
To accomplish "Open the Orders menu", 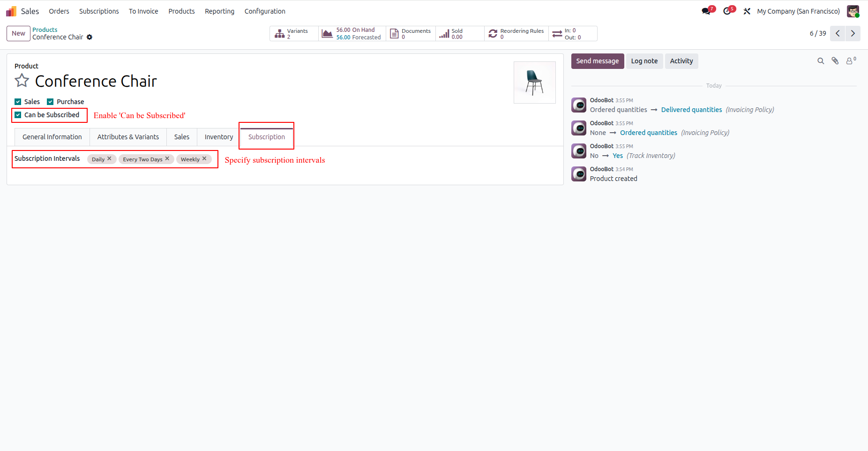I will (59, 11).
